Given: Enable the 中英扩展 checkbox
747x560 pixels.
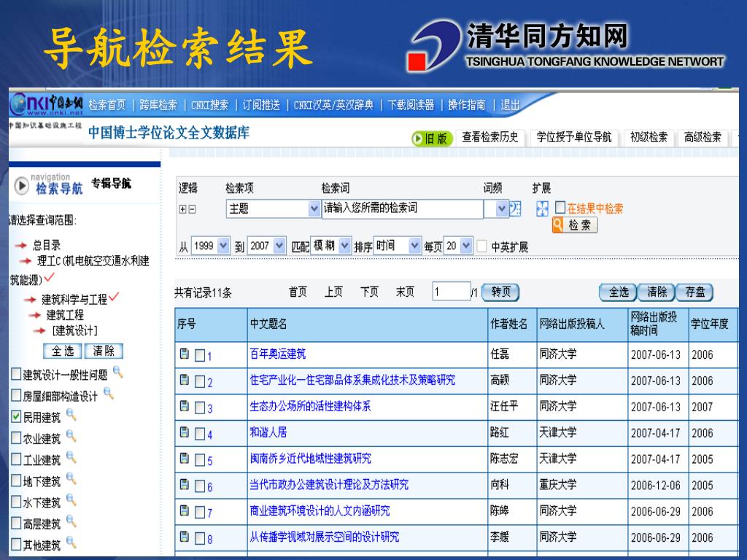Looking at the screenshot, I should point(482,246).
